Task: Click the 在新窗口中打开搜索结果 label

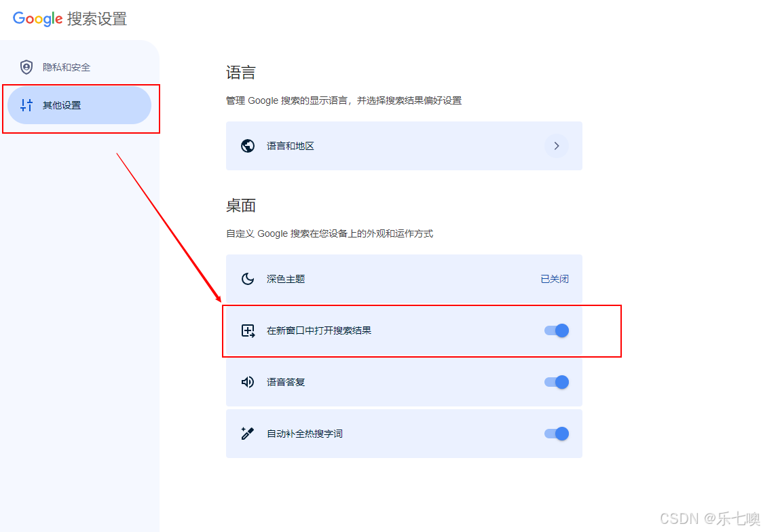Action: point(319,330)
